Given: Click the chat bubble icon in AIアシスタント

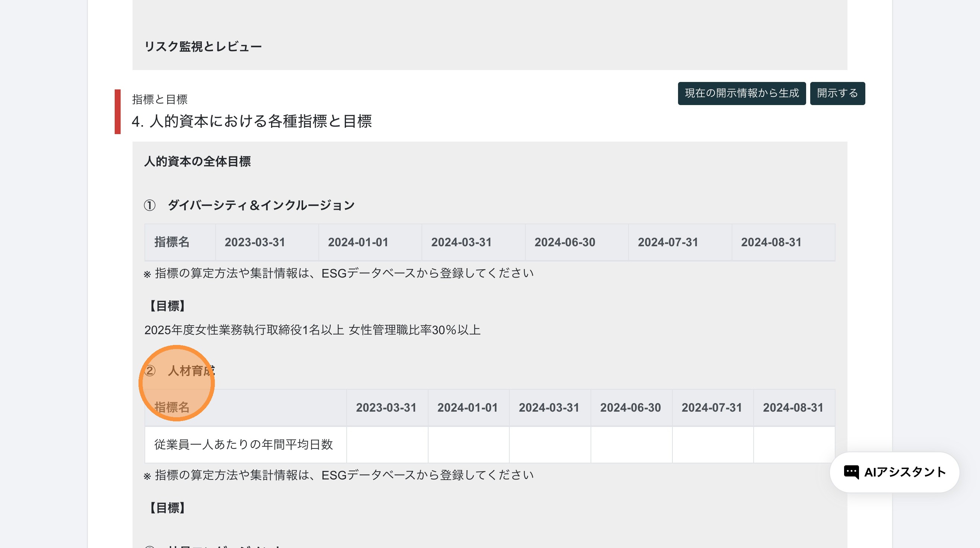Looking at the screenshot, I should (x=851, y=472).
